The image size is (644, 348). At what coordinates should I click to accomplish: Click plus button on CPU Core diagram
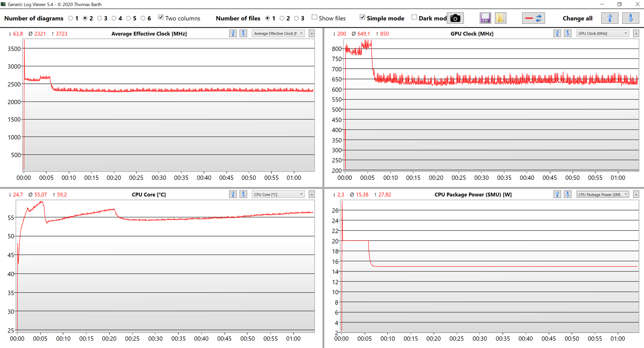[x=312, y=195]
